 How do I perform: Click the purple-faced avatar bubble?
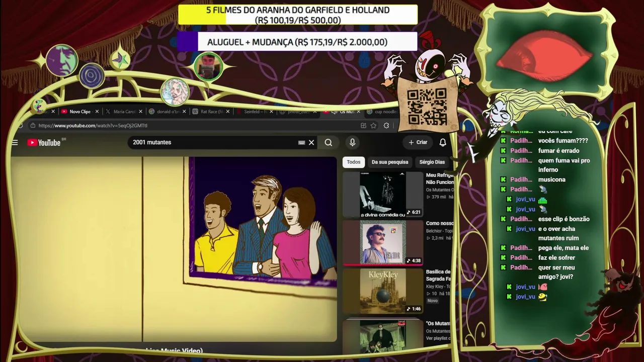click(61, 60)
